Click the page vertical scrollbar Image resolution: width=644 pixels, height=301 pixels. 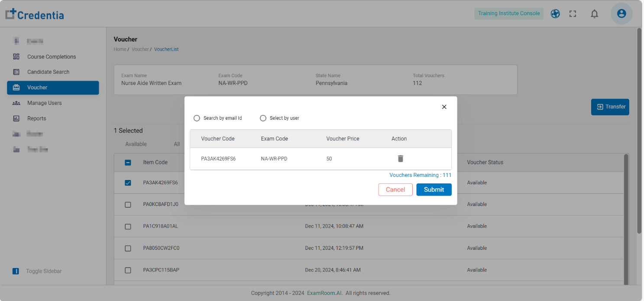[639, 130]
